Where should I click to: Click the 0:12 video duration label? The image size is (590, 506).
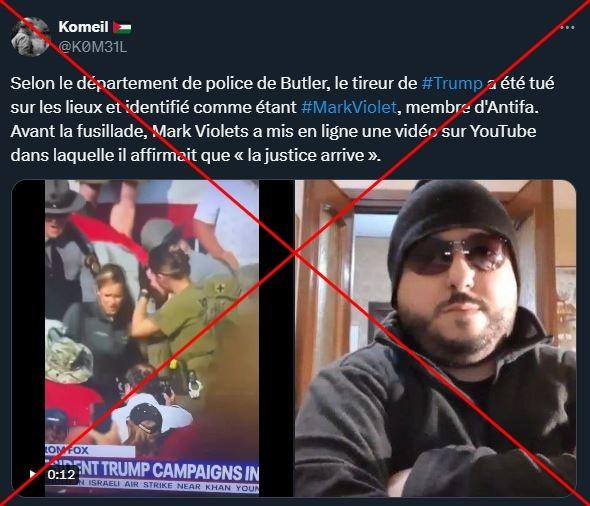tap(62, 474)
